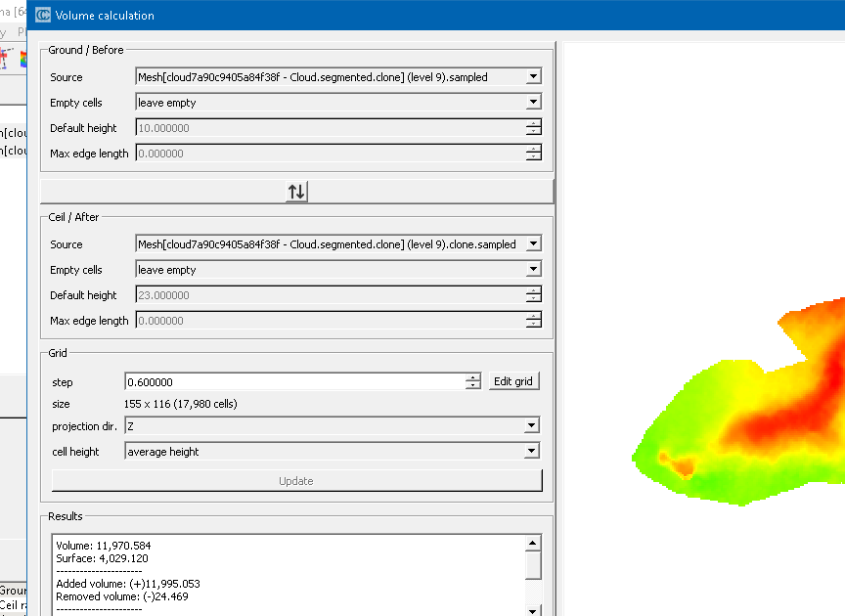Image resolution: width=845 pixels, height=616 pixels.
Task: Click the rainbow color scale toolbar icon
Action: (x=22, y=59)
